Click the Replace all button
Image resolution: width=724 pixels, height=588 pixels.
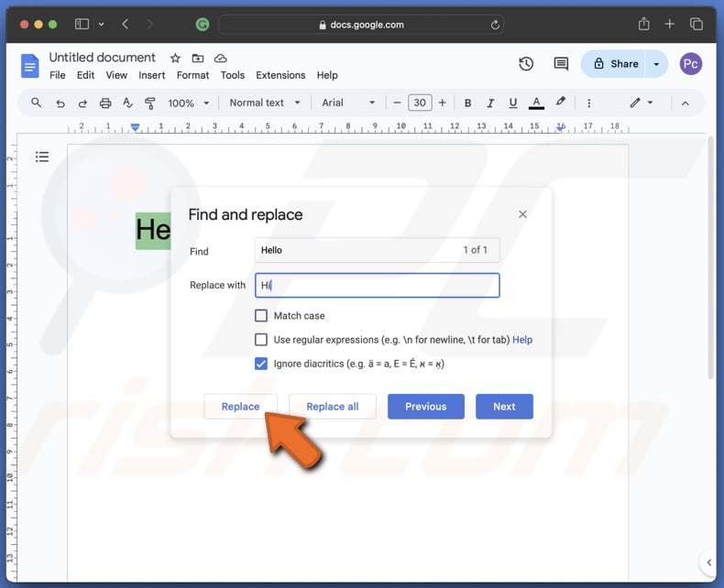(333, 407)
